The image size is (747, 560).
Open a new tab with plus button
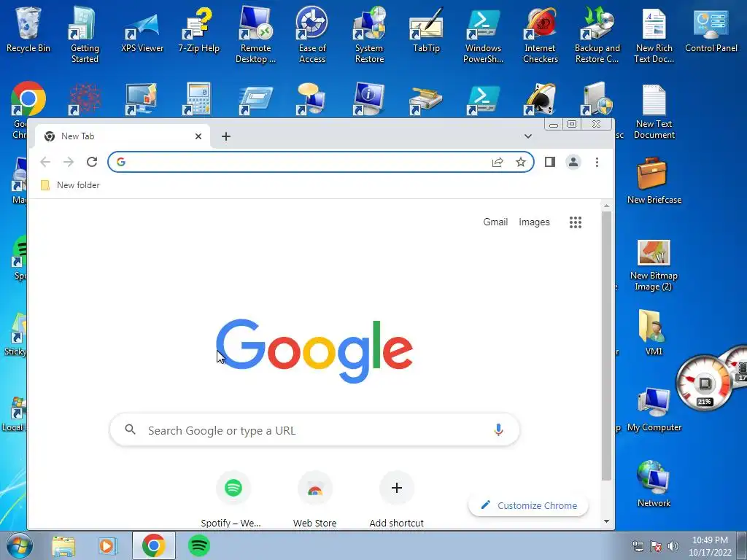[226, 136]
